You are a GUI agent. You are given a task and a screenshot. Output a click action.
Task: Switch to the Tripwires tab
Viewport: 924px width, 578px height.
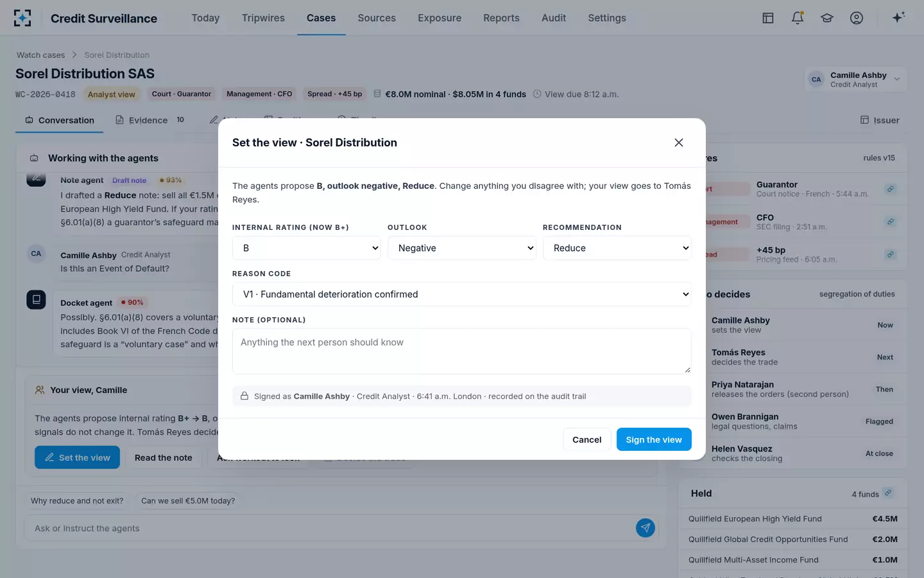(x=263, y=18)
